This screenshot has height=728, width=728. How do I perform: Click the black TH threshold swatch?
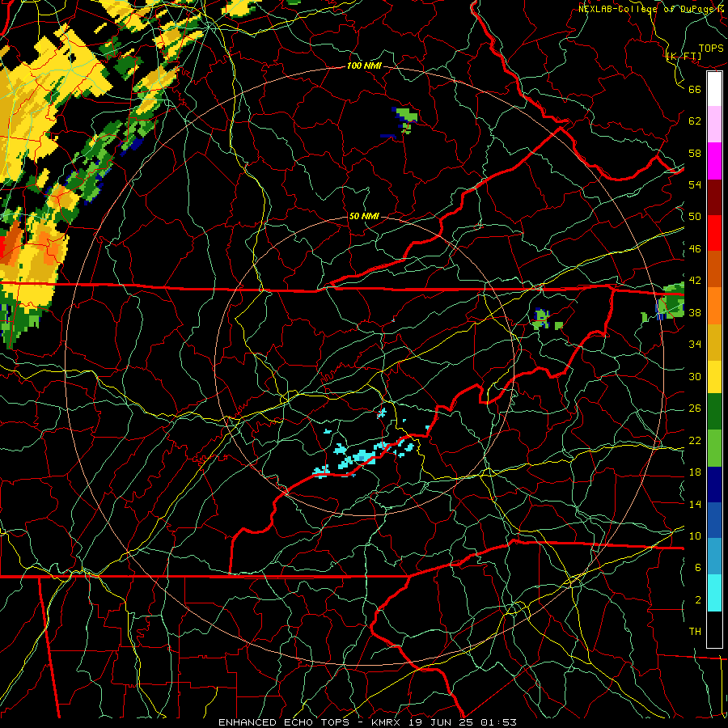714,629
